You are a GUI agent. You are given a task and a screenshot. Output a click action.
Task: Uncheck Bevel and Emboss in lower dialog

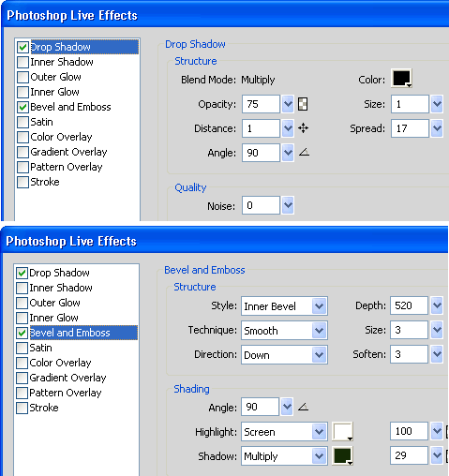(22, 333)
